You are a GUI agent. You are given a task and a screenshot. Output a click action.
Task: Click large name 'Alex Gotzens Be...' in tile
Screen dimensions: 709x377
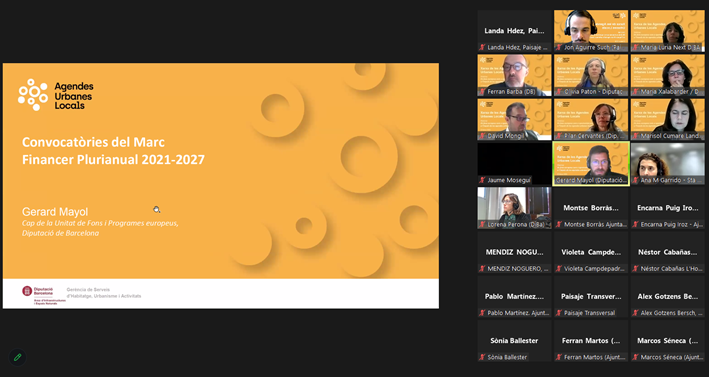click(x=667, y=297)
